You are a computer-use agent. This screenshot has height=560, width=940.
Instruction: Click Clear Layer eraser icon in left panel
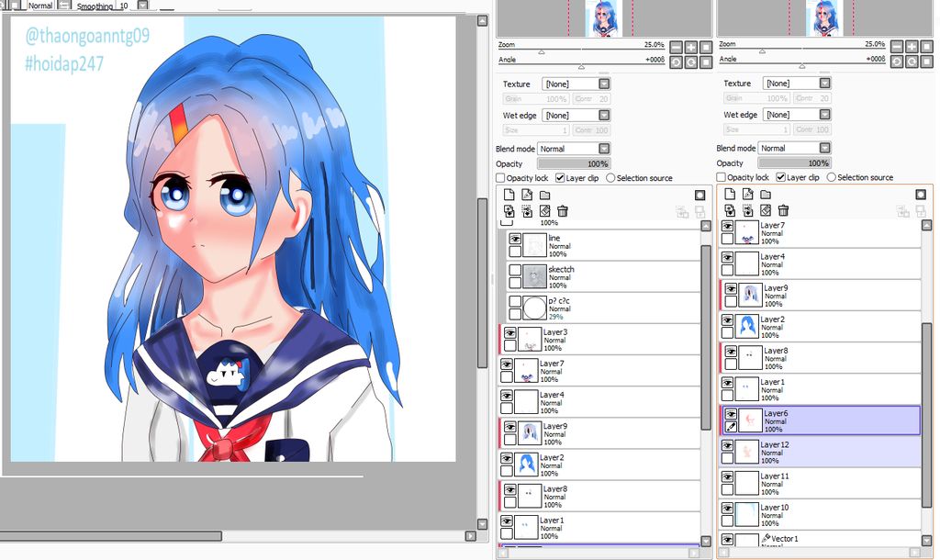point(545,211)
